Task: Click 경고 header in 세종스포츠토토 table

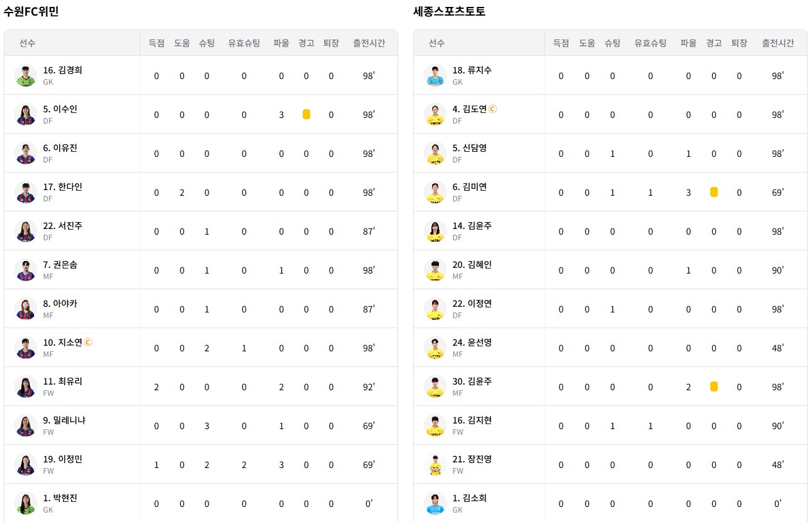Action: (714, 43)
